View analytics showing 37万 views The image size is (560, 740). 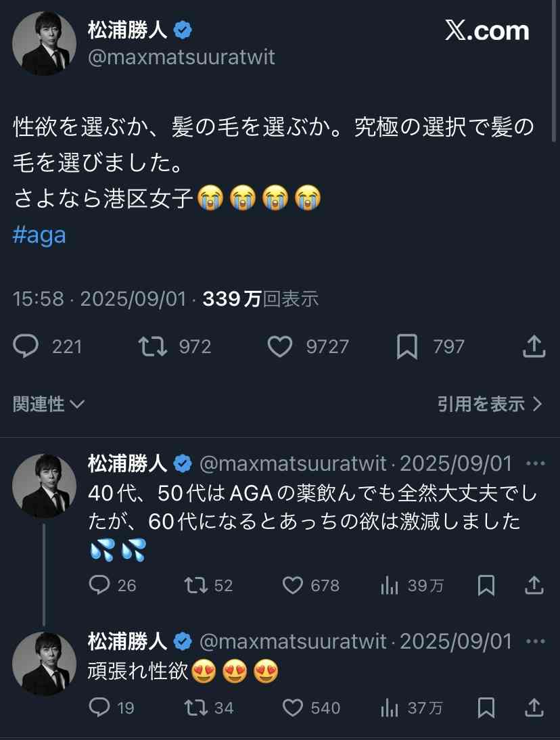point(390,708)
